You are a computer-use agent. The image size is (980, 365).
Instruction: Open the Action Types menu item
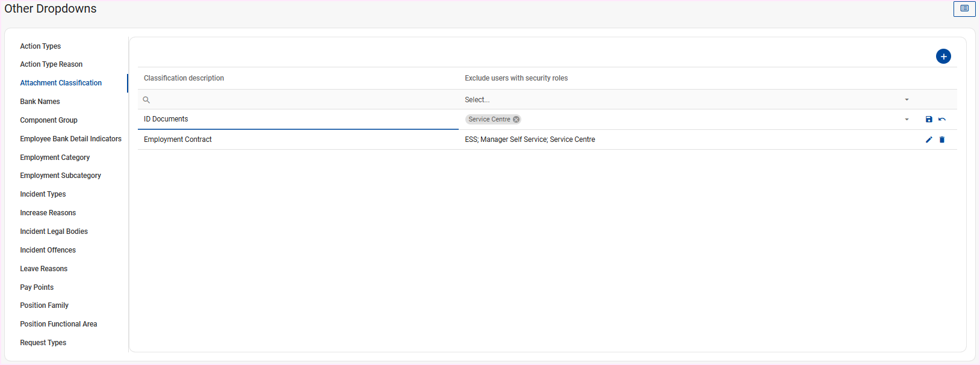coord(40,46)
